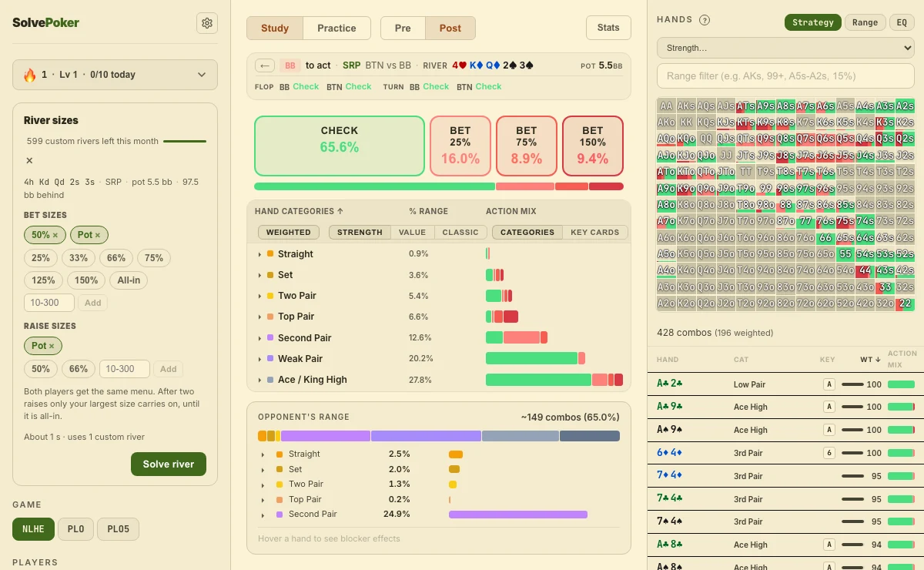Choose the CLASSIC grouping
This screenshot has width=924, height=570.
tap(460, 232)
